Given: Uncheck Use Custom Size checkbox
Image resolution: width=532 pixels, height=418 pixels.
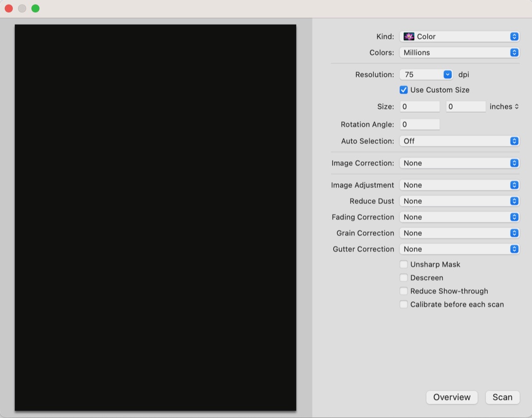Looking at the screenshot, I should click(403, 90).
